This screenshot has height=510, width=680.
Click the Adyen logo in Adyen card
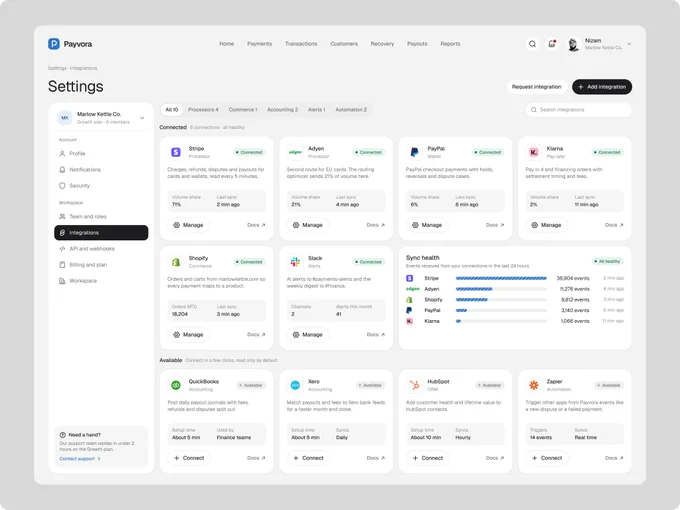295,152
